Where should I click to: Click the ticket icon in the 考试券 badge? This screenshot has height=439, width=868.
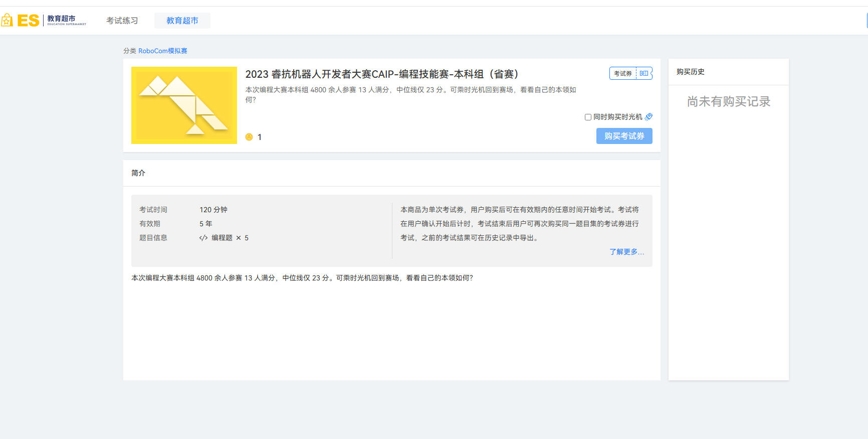click(644, 73)
